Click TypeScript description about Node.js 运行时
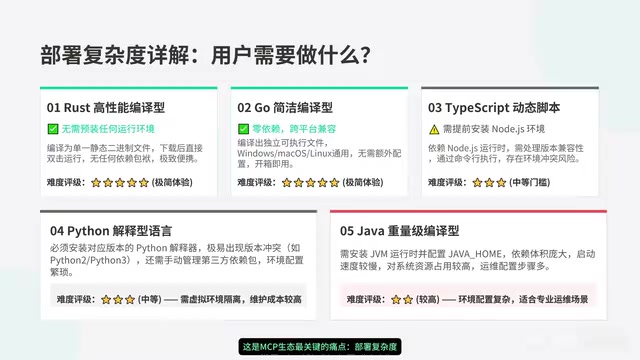 coord(506,153)
